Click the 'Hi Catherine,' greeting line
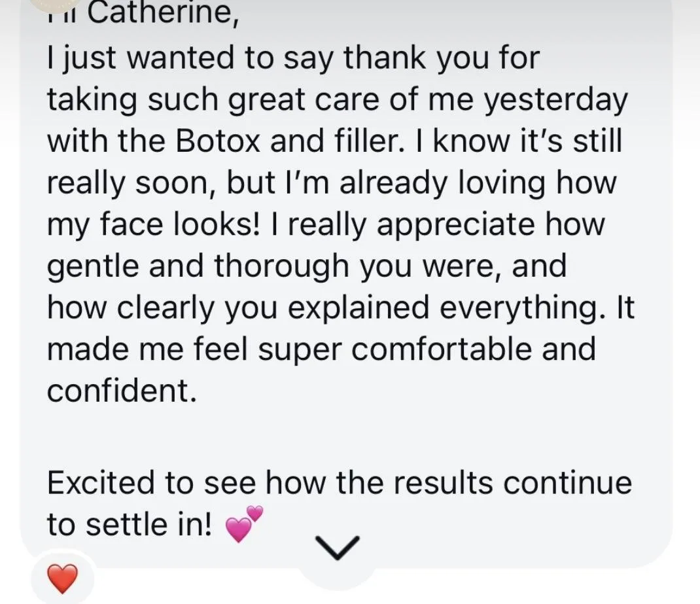Viewport: 700px width, 604px height. point(144,13)
